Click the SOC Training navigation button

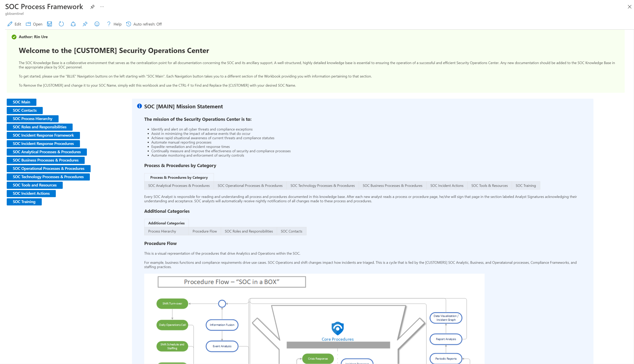[24, 201]
